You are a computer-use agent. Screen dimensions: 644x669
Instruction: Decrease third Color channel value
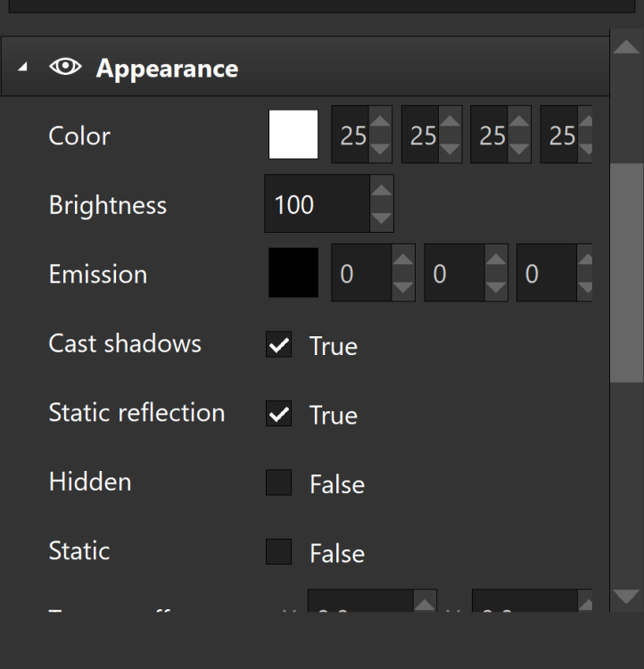tap(519, 147)
